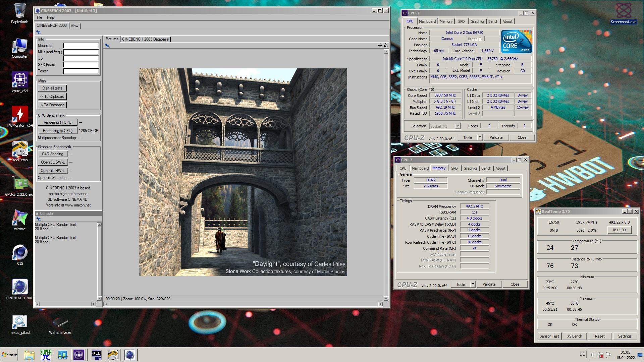Run the C4D Shading benchmark
The height and width of the screenshot is (362, 644).
point(53,154)
